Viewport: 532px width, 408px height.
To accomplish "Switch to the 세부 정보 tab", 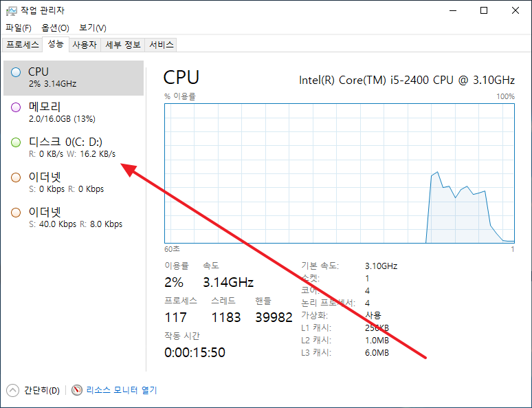I will click(123, 45).
